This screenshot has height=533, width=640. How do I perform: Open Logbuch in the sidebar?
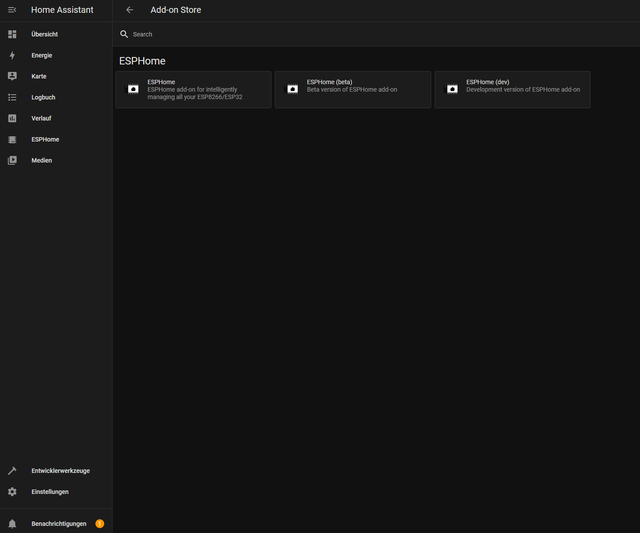point(56,97)
